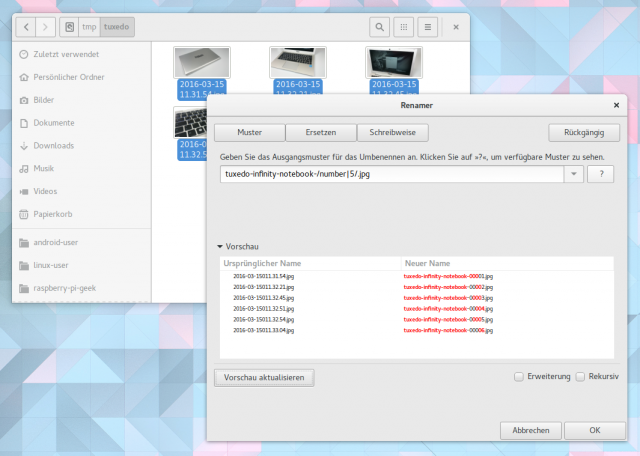
Task: Click Vorschau aktualisieren button
Action: [x=264, y=377]
